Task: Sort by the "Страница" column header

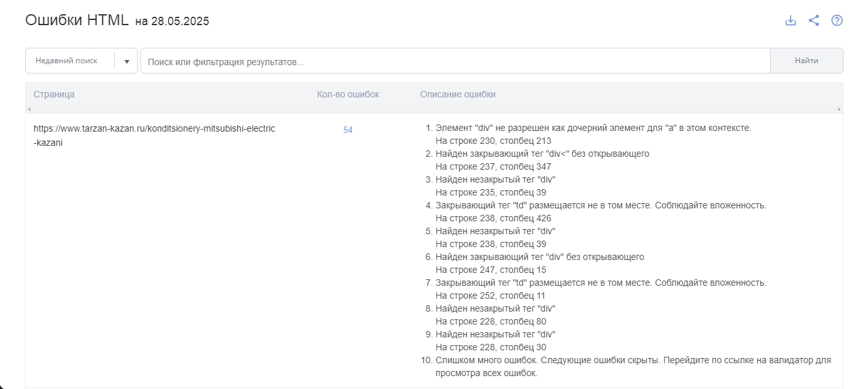Action: coord(54,94)
